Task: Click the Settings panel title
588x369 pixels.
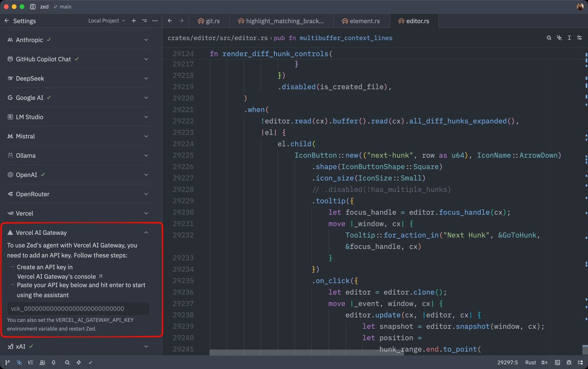Action: click(x=25, y=21)
